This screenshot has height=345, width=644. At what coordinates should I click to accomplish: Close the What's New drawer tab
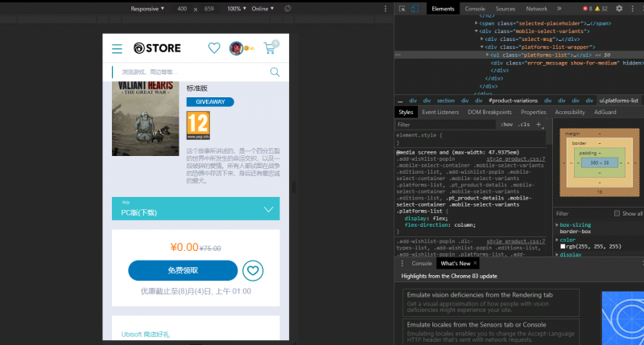[475, 263]
